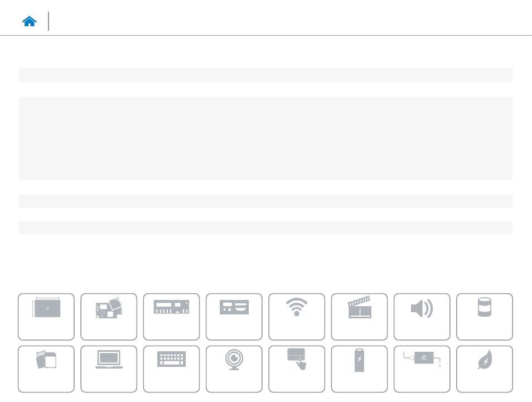Open the Wi-Fi communications icon tile
Screen dimensions: 532x402
coord(297,317)
